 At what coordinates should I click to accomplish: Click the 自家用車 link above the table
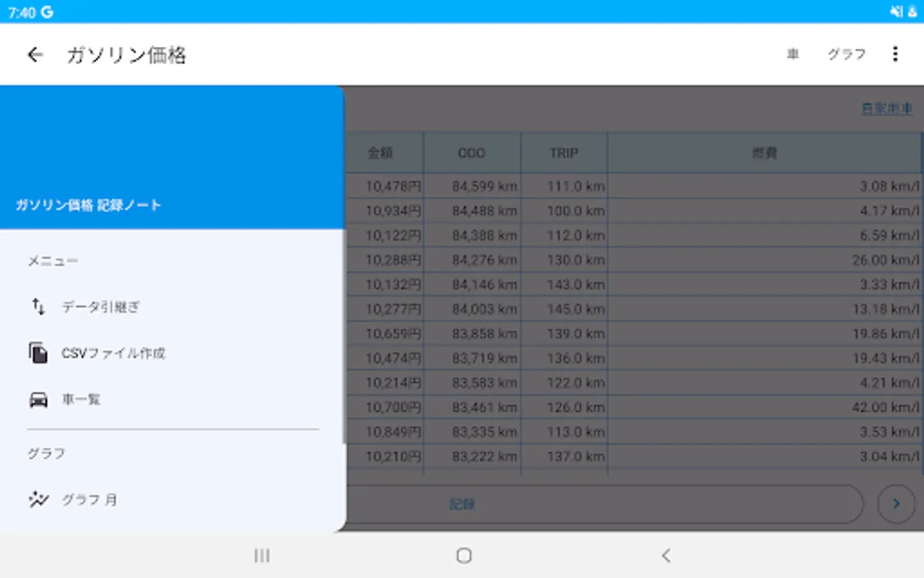click(x=887, y=109)
